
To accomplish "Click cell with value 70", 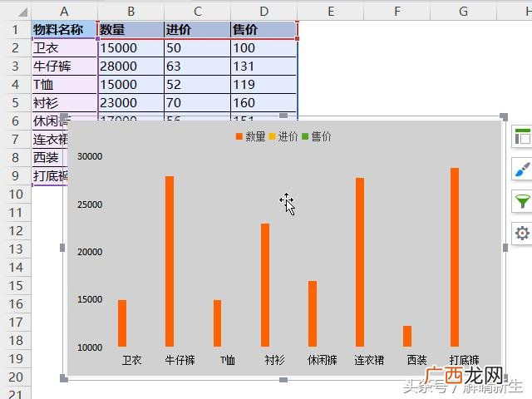I will click(198, 103).
